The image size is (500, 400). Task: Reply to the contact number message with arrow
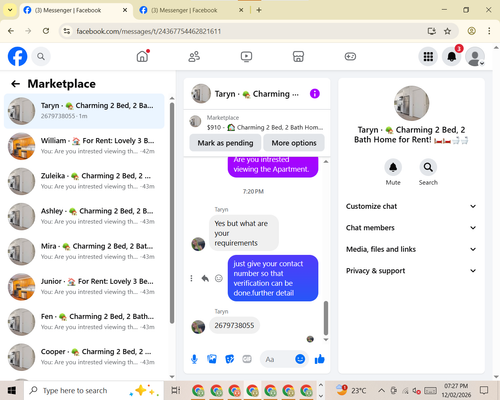(205, 278)
